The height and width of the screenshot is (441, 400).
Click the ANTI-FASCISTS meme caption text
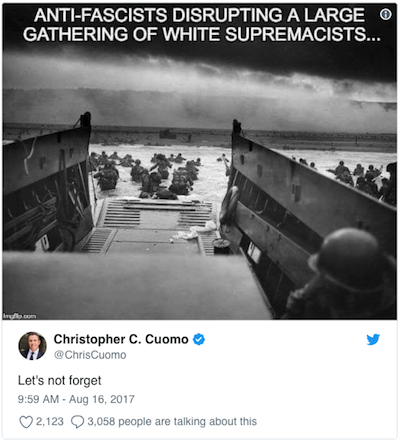[199, 15]
